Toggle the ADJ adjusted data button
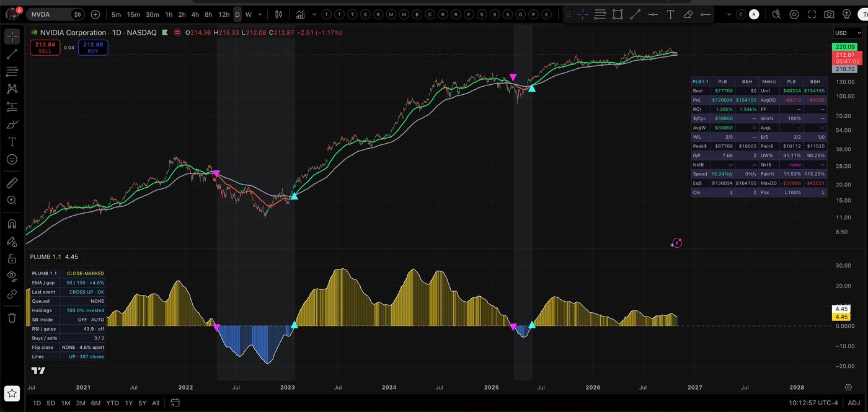This screenshot has width=868, height=412. tap(854, 403)
